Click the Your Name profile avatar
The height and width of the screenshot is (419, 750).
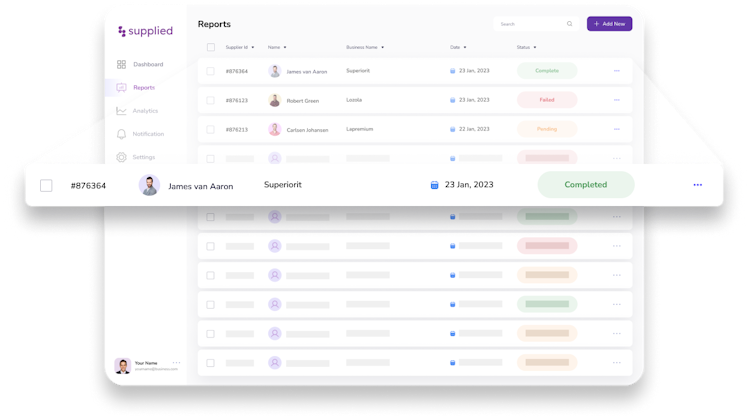pyautogui.click(x=123, y=366)
